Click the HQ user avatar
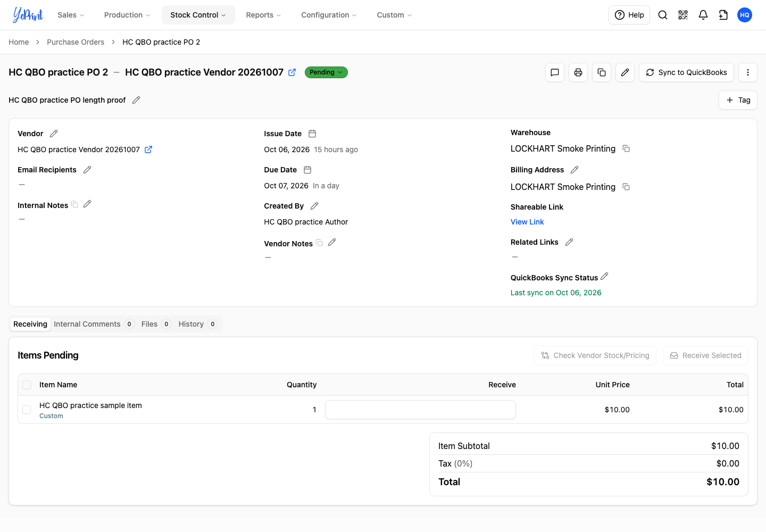 (x=745, y=15)
